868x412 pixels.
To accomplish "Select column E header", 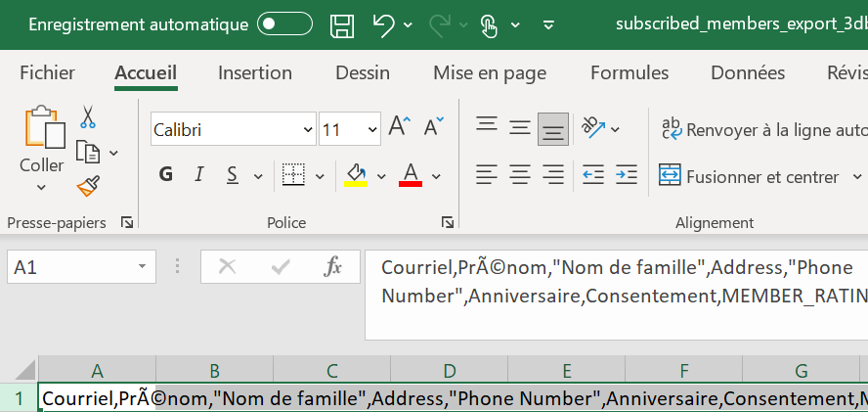I will click(566, 371).
